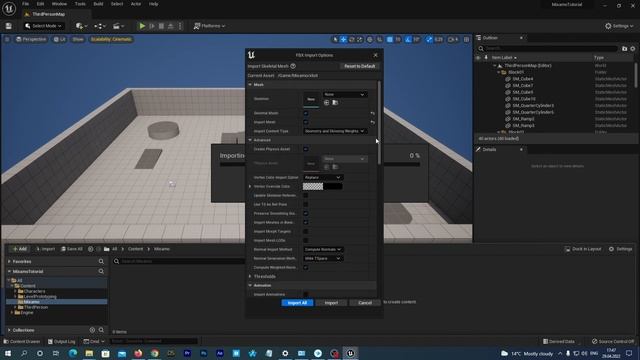Toggle Import Morph Targets checkbox
Screen dimensions: 640x360
pyautogui.click(x=306, y=231)
